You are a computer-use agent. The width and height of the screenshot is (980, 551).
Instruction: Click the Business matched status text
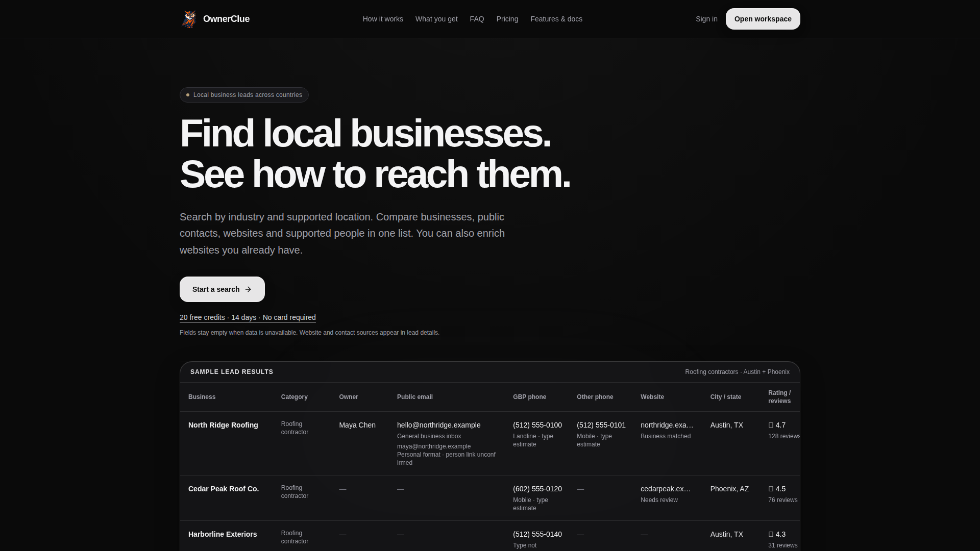pyautogui.click(x=666, y=436)
